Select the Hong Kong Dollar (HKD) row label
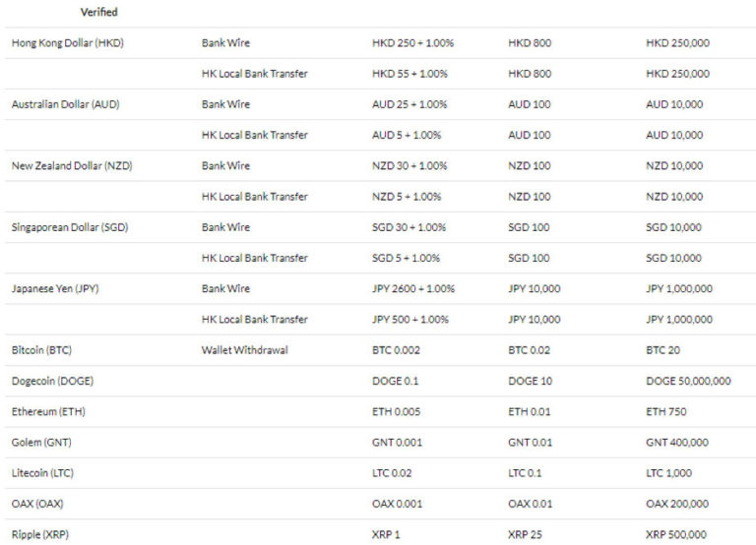The height and width of the screenshot is (545, 756). pos(68,43)
